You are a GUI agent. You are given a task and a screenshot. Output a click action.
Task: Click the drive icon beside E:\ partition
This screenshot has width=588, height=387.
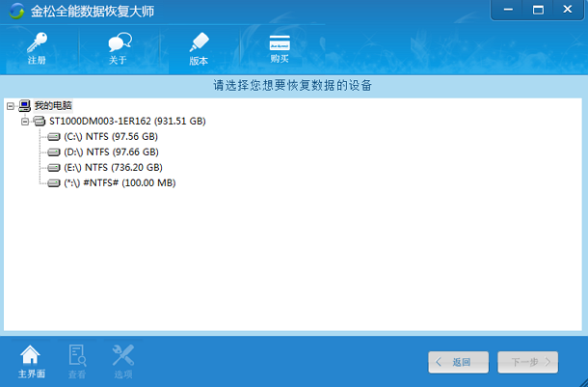(54, 167)
